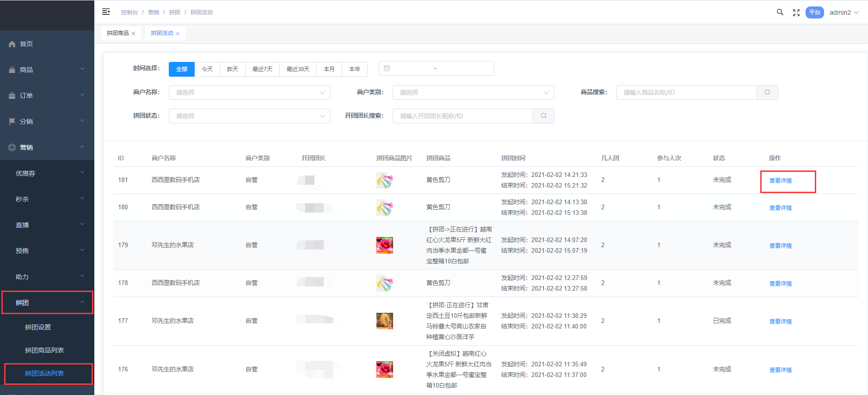Select the 今天 time filter
Screen dimensions: 868x395
click(x=207, y=69)
